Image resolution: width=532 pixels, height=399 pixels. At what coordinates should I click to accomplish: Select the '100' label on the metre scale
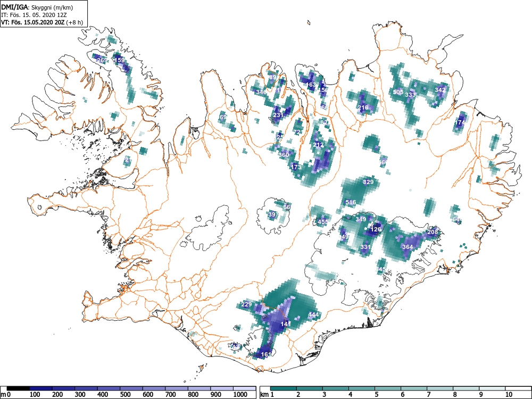[35, 395]
